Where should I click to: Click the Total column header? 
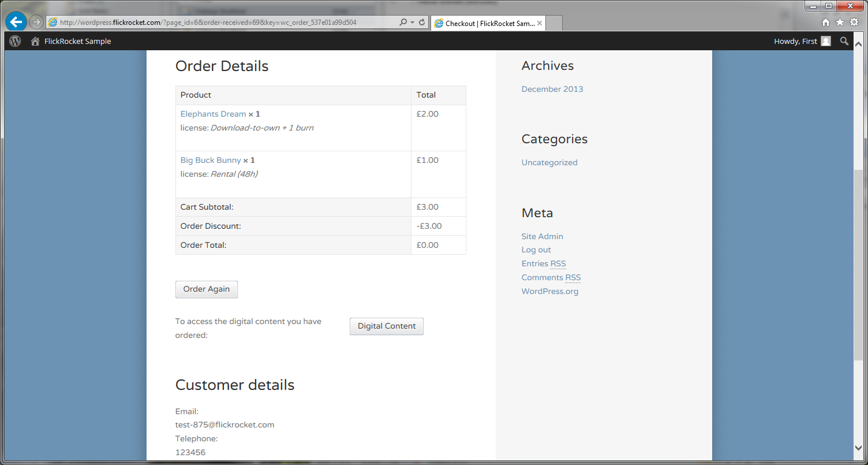tap(426, 95)
